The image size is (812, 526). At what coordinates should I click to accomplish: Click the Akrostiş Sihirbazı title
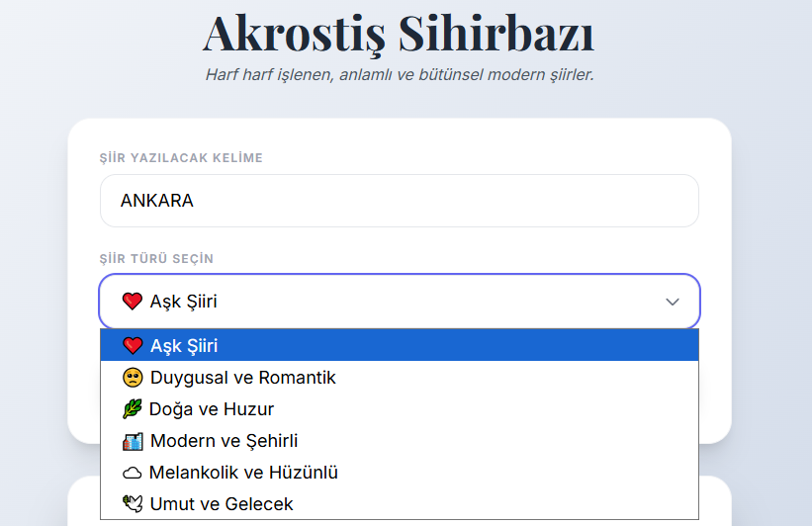point(399,35)
